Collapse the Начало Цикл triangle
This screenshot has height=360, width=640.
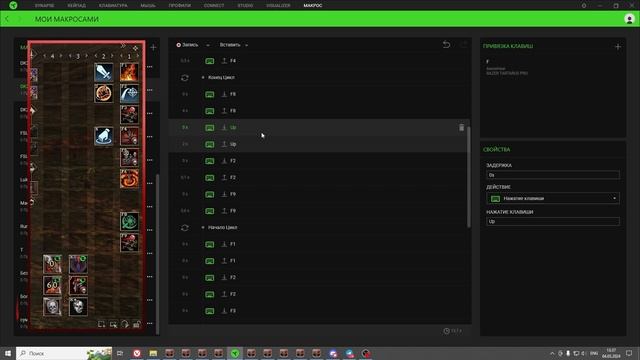pyautogui.click(x=203, y=228)
